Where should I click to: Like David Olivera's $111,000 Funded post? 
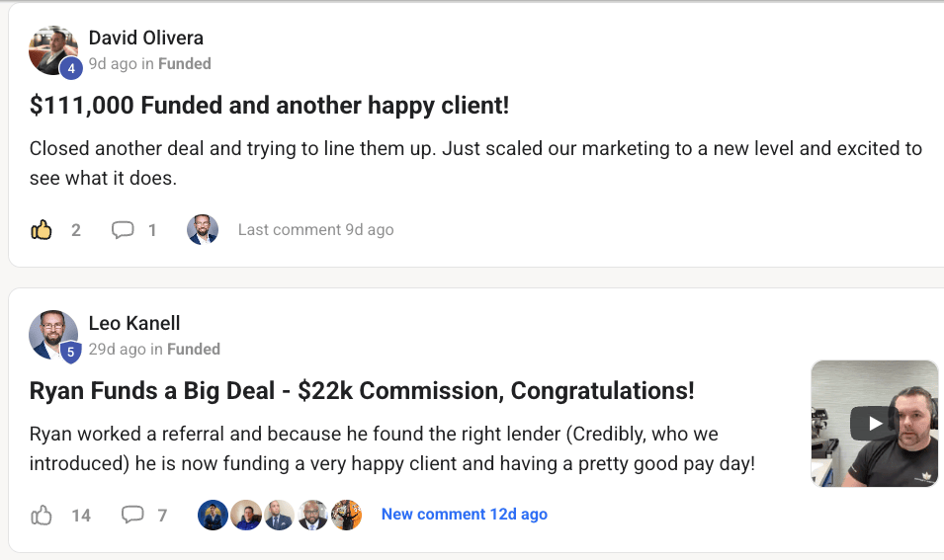tap(42, 230)
